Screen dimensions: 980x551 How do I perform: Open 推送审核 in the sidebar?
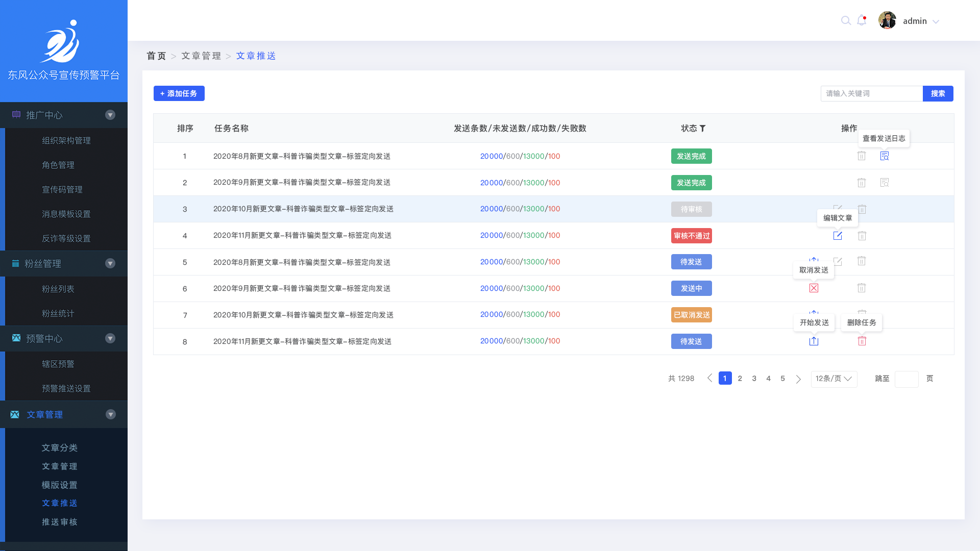point(60,522)
